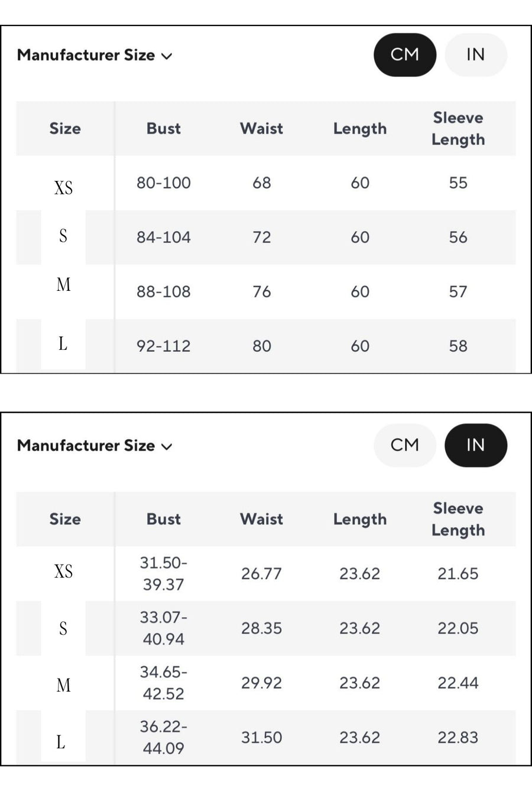Select the XS size row label in the inch table
532x798 pixels.
coord(64,571)
